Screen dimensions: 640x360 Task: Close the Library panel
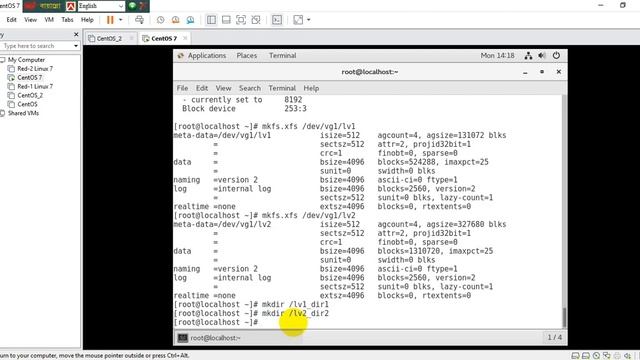click(x=76, y=35)
